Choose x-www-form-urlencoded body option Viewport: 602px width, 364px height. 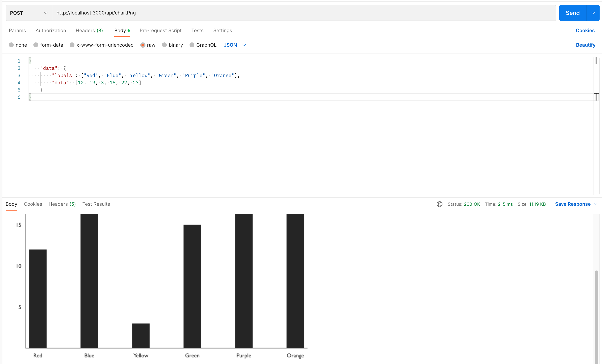[72, 45]
